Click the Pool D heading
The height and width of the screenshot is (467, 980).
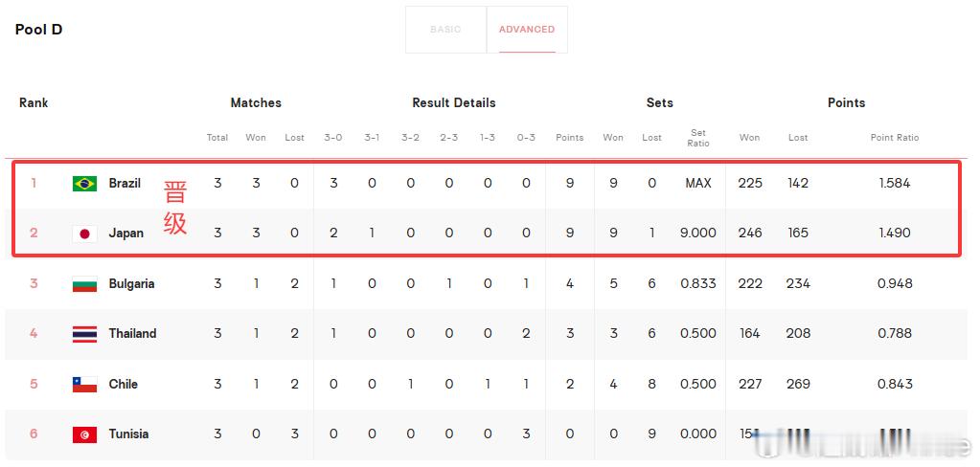[x=38, y=30]
